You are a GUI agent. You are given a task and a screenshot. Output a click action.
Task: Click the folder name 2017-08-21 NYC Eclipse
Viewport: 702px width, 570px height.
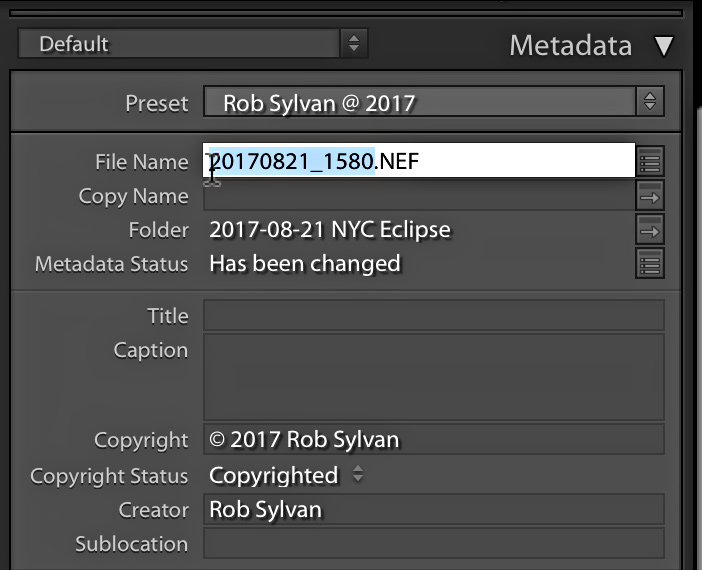tap(330, 230)
